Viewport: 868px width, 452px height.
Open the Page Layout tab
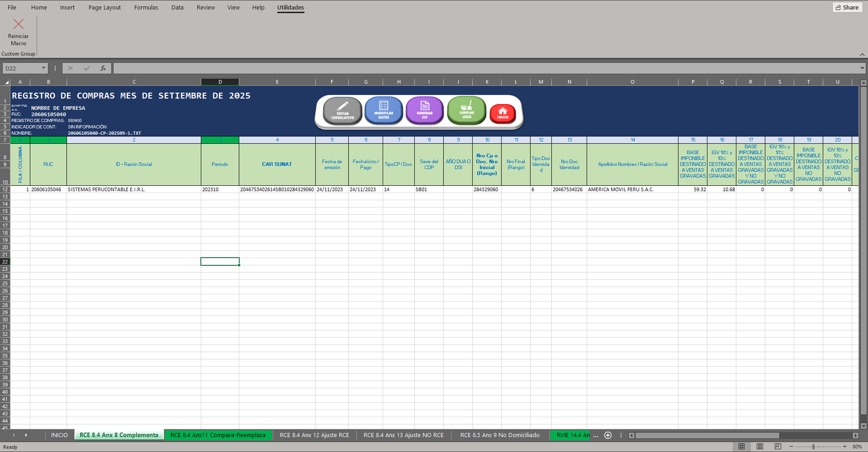coord(104,7)
